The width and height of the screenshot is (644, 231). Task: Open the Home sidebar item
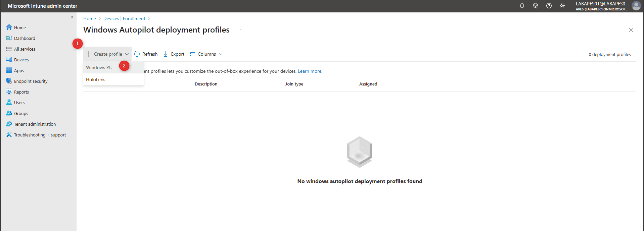[x=20, y=27]
